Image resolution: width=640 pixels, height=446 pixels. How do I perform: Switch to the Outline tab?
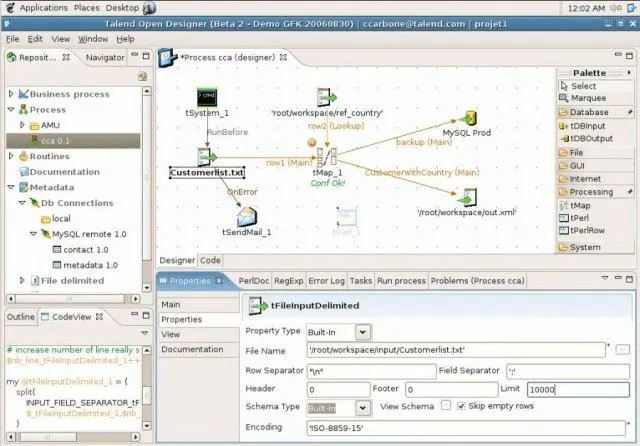point(21,317)
